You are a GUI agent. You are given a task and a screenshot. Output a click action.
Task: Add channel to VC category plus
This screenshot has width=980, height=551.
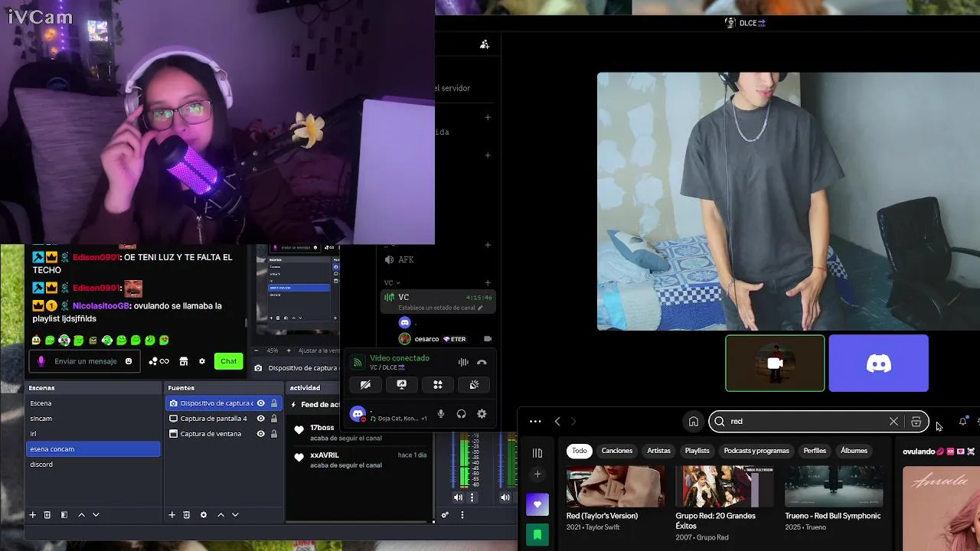click(488, 283)
